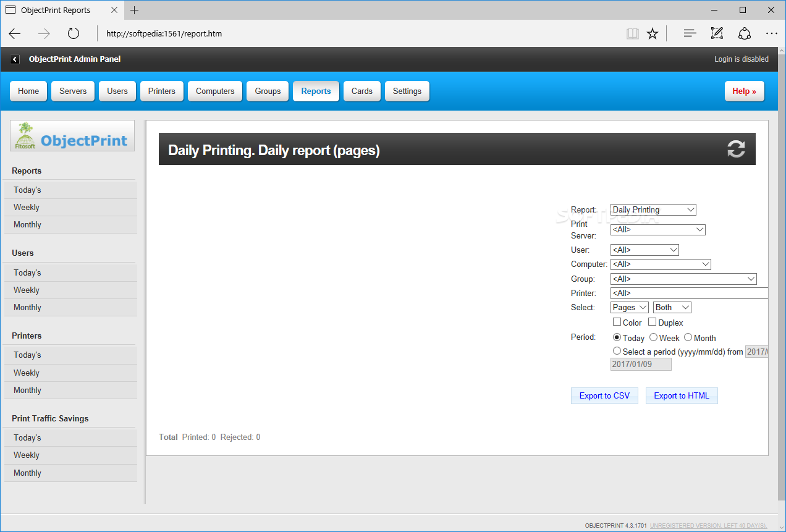Image resolution: width=786 pixels, height=532 pixels.
Task: Click the refresh report icon
Action: click(x=736, y=149)
